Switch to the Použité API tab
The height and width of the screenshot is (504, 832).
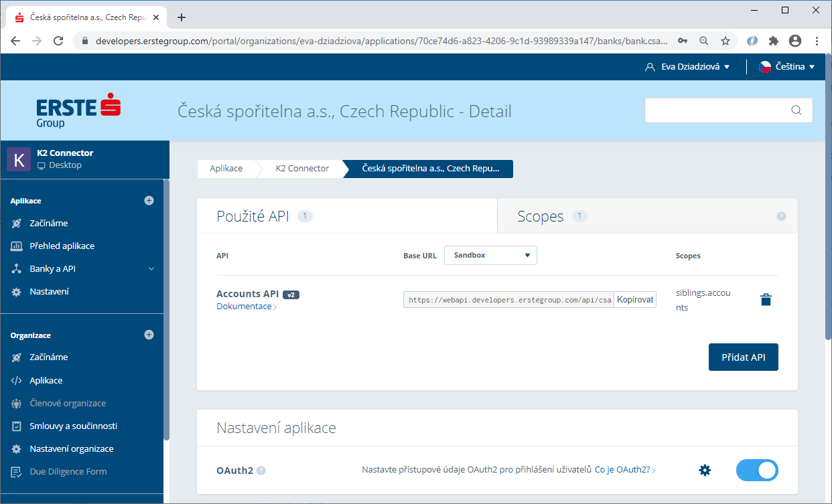pyautogui.click(x=347, y=216)
